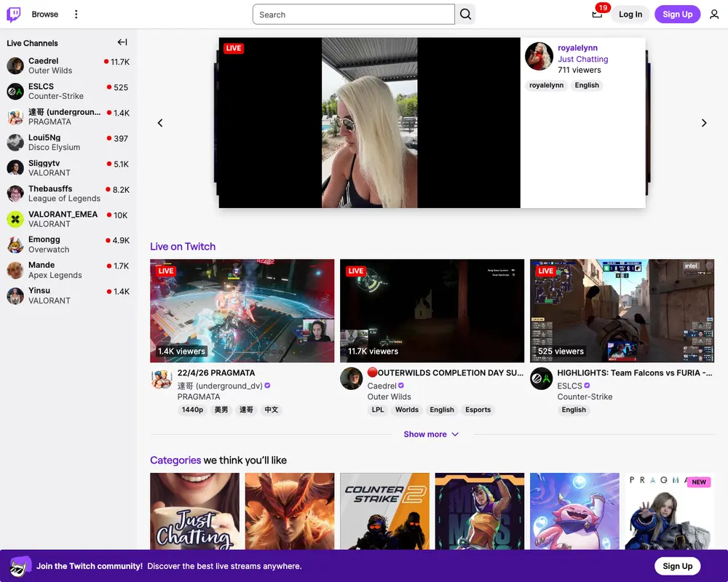Open the PRAGMATA category cover marked NEW
728x582 pixels.
[670, 511]
